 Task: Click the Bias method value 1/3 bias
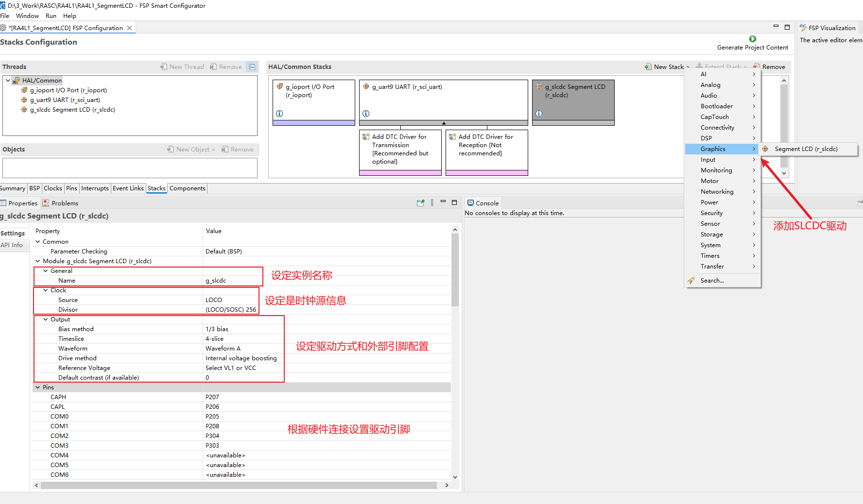click(x=217, y=329)
